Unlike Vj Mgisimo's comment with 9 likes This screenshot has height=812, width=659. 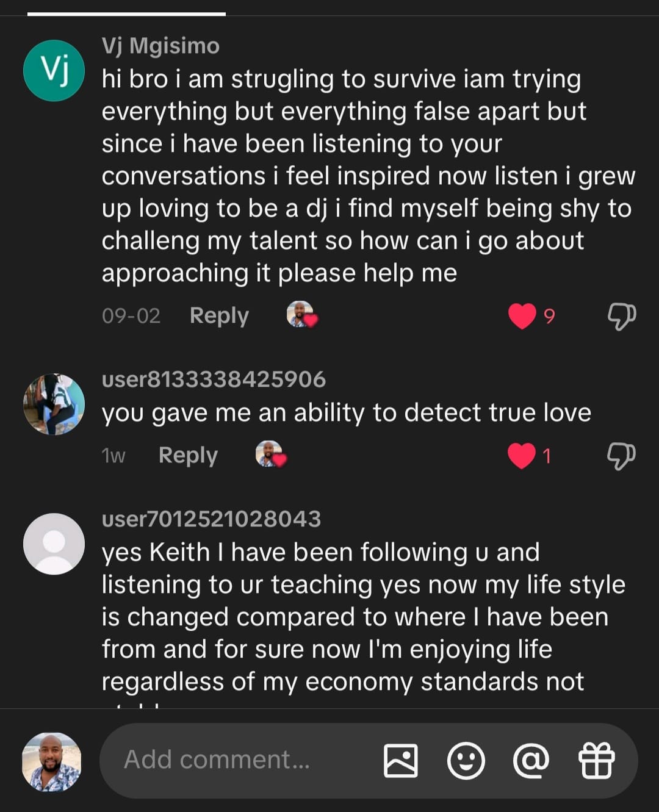pos(522,316)
